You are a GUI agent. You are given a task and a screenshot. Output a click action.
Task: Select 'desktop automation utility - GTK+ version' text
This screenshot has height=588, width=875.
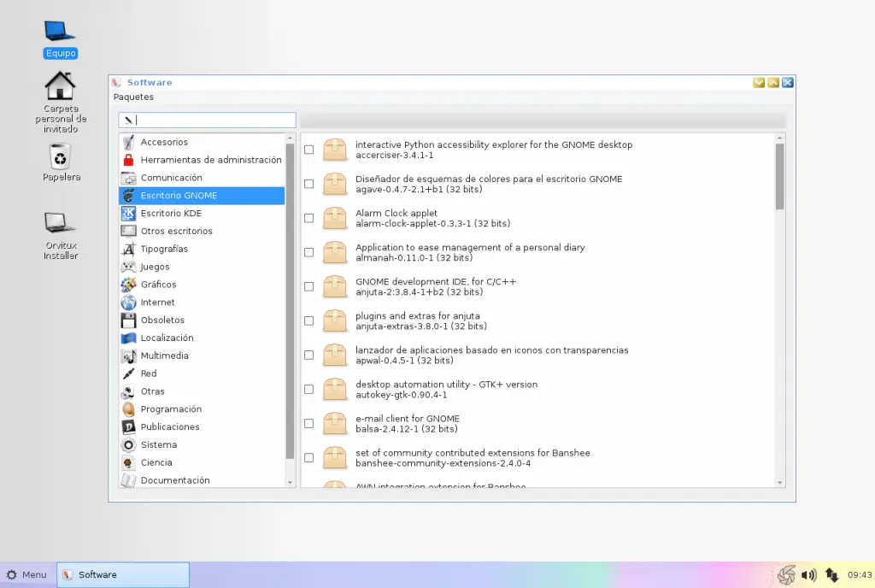click(x=446, y=385)
